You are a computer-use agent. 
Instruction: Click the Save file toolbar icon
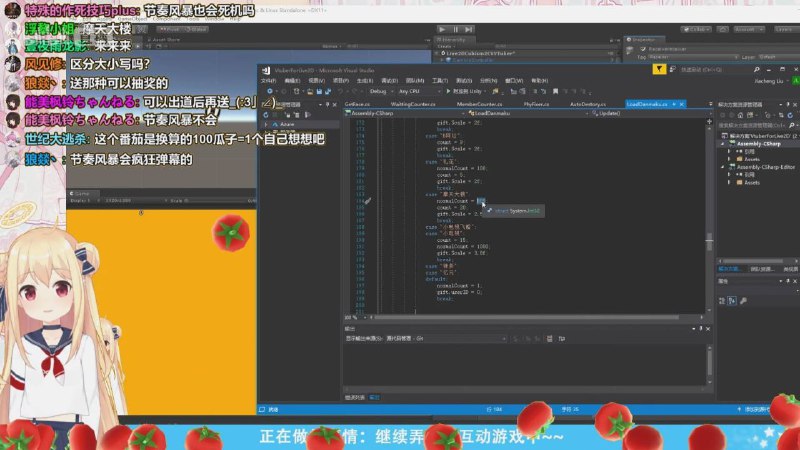pos(319,91)
